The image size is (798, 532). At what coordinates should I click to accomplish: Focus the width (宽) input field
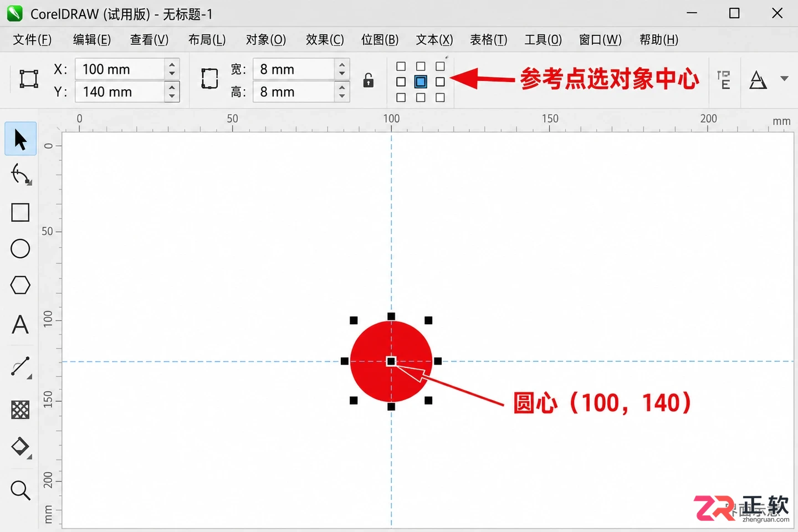coord(294,69)
